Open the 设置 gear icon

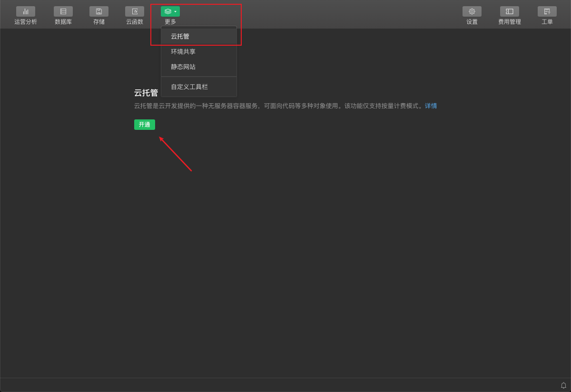tap(472, 11)
